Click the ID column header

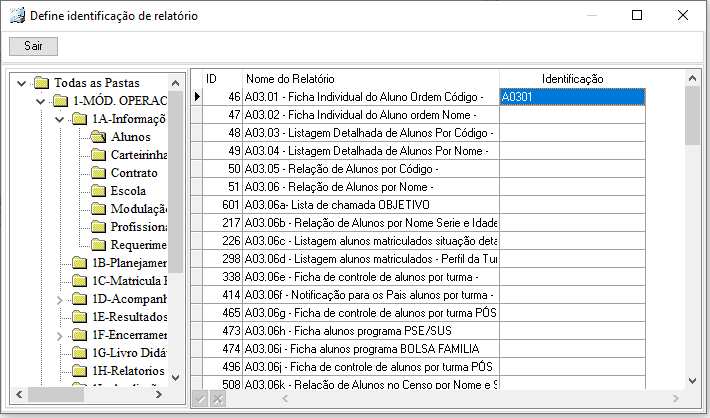tap(222, 79)
